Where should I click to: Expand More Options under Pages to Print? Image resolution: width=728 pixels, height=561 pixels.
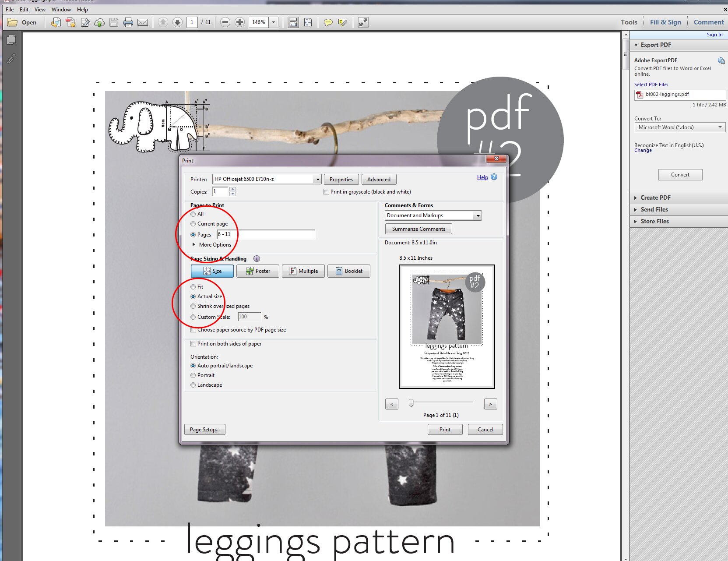click(194, 245)
